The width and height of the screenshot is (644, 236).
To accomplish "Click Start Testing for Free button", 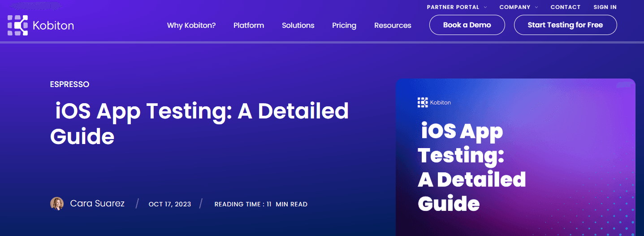I will click(x=565, y=25).
